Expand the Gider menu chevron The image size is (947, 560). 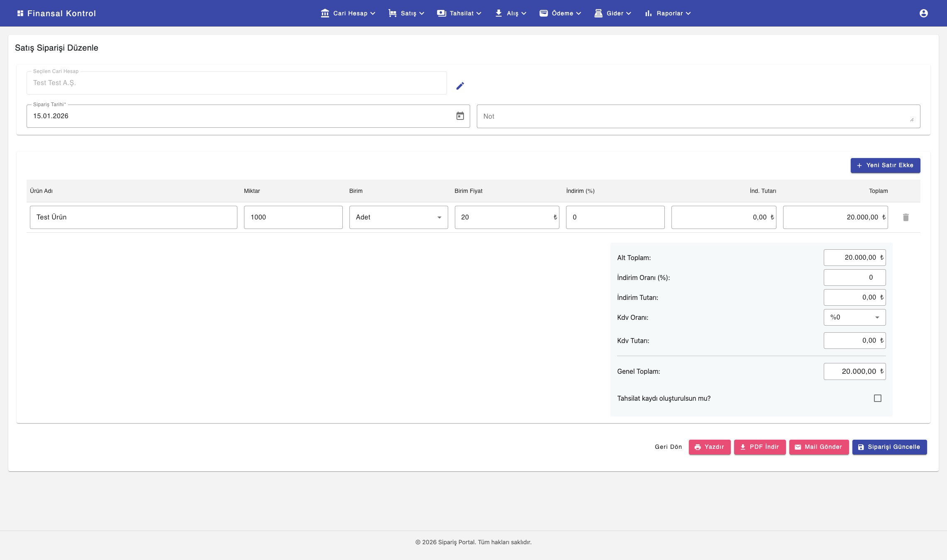point(629,13)
